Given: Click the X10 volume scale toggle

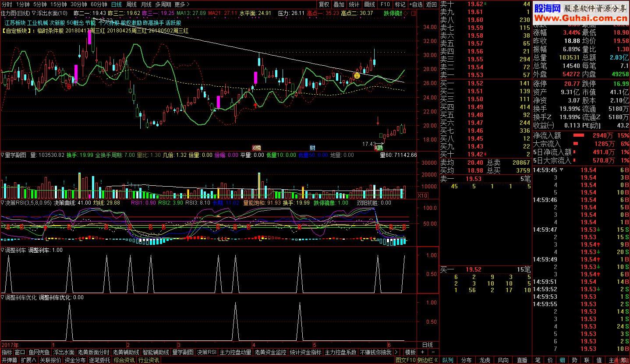Looking at the screenshot, I should point(423,195).
